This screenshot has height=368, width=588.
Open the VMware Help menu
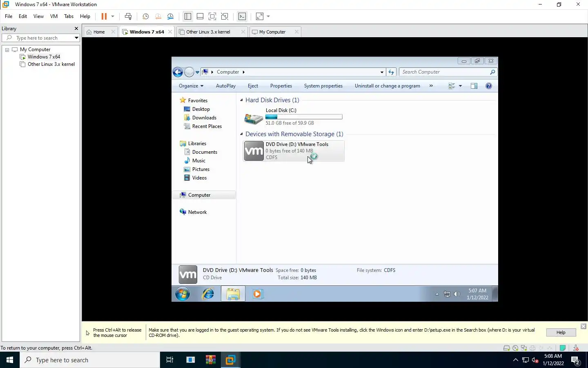(x=85, y=16)
